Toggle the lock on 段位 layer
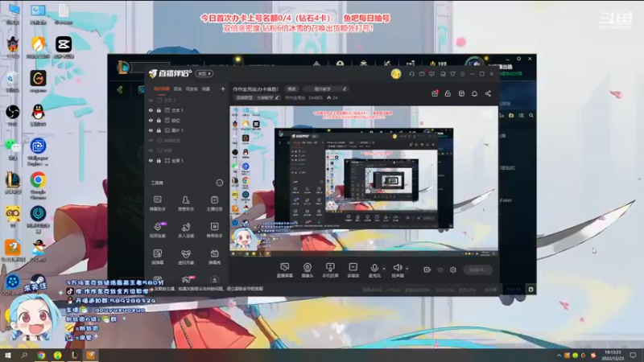The height and width of the screenshot is (362, 644). pos(159,120)
